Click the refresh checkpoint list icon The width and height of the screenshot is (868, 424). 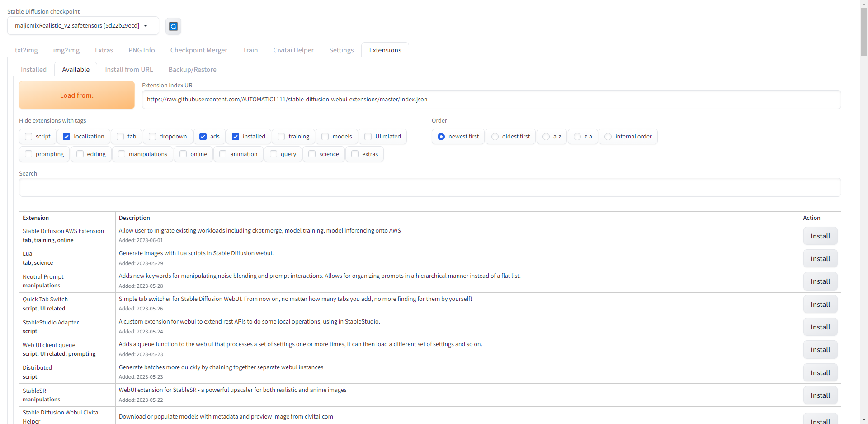[x=173, y=26]
